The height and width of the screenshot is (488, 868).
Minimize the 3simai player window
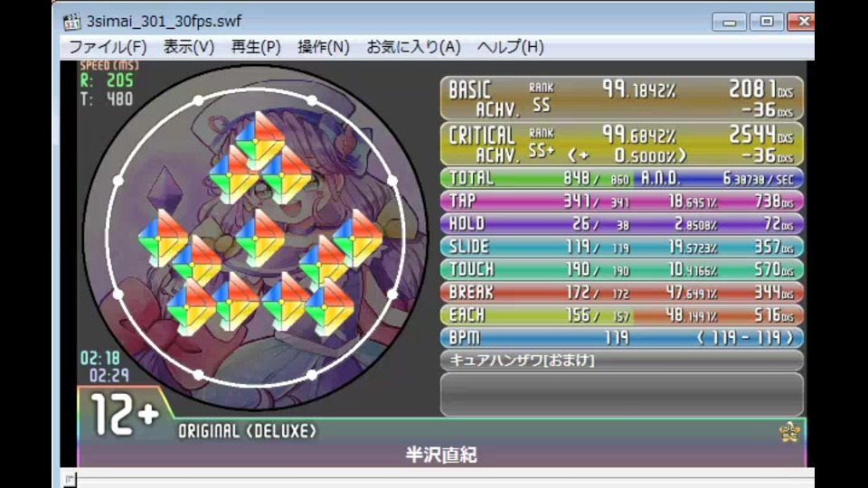(x=729, y=22)
